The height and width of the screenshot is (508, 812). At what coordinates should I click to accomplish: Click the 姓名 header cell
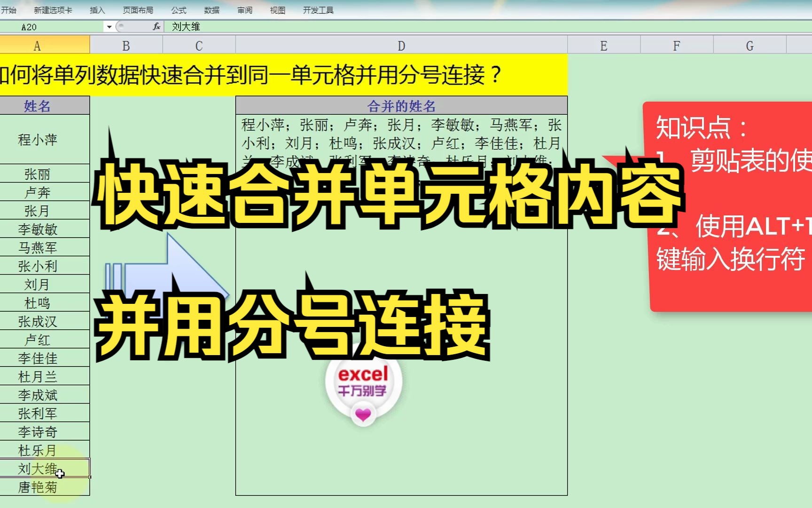(45, 106)
